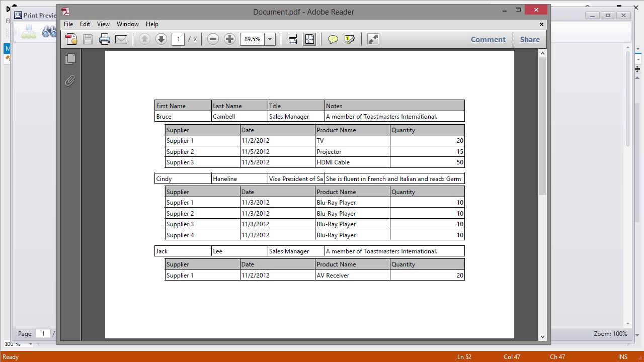The width and height of the screenshot is (644, 362).
Task: Click the cell containing Lee
Action: click(239, 251)
